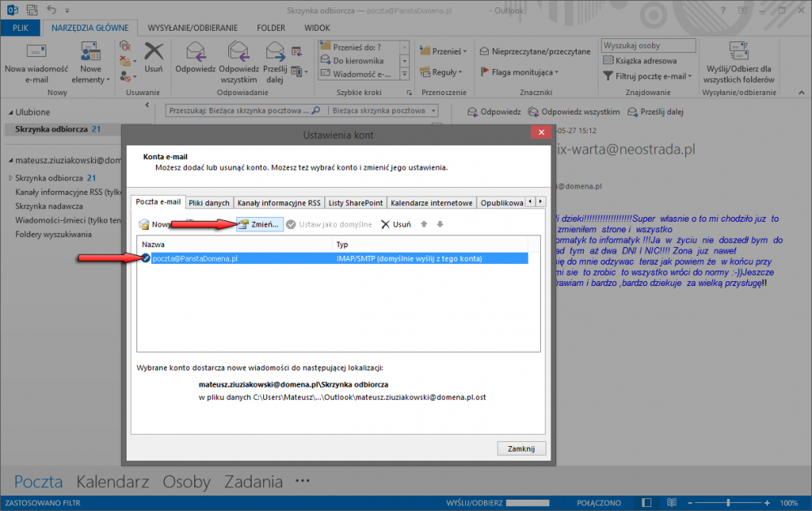This screenshot has width=812, height=511.
Task: Click the Wyszukaj osoby search field
Action: point(648,45)
